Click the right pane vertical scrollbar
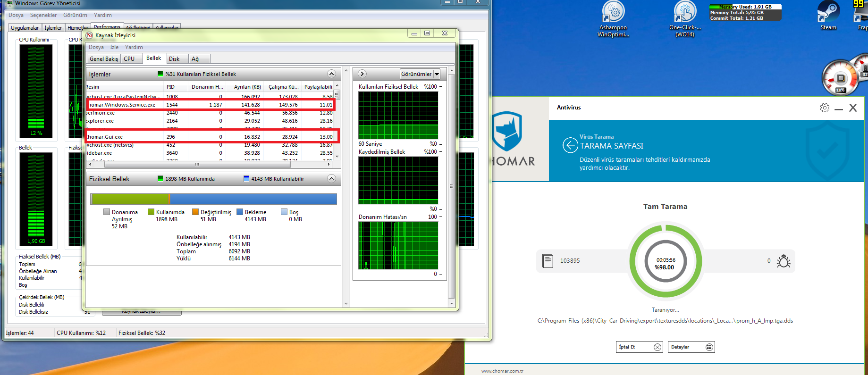868x375 pixels. 451,187
